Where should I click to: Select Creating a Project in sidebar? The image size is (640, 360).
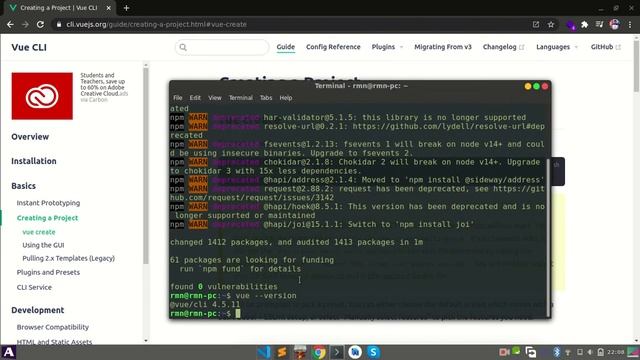coord(47,218)
